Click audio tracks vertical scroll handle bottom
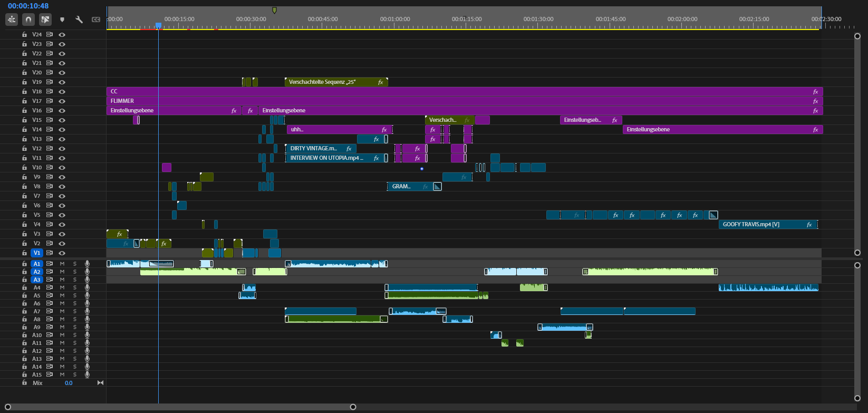 (x=857, y=398)
